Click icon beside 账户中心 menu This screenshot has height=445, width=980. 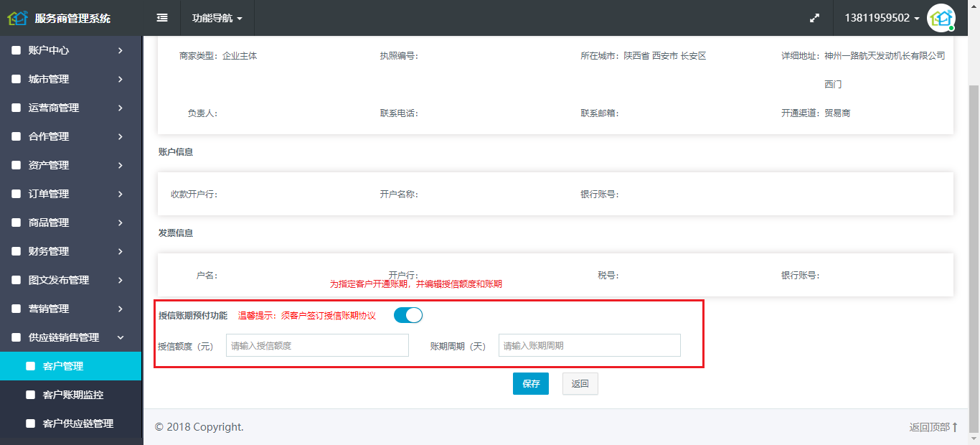(x=16, y=50)
